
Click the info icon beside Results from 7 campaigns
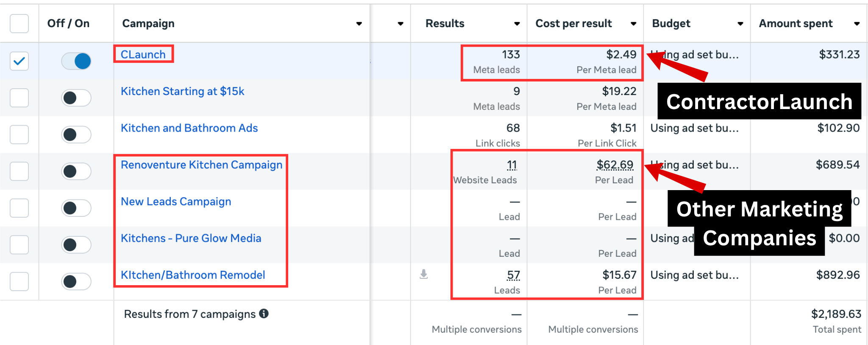click(264, 314)
